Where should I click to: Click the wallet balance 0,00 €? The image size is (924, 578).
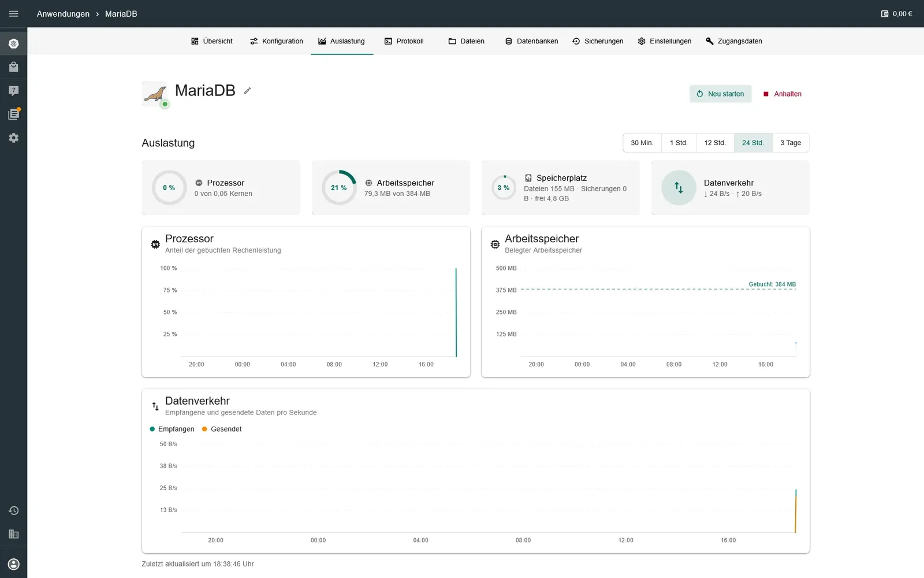click(897, 14)
